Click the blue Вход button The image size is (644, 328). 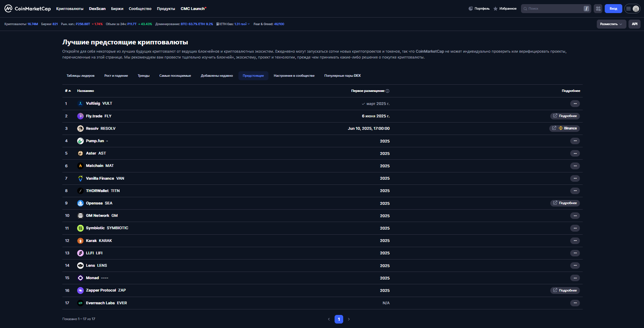click(613, 9)
